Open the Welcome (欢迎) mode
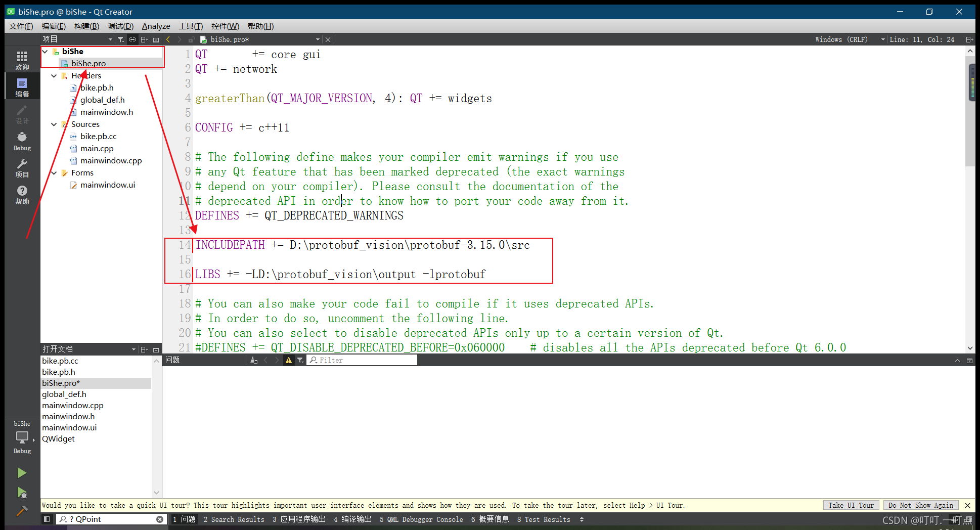Screen dimensions: 980x530 point(22,60)
